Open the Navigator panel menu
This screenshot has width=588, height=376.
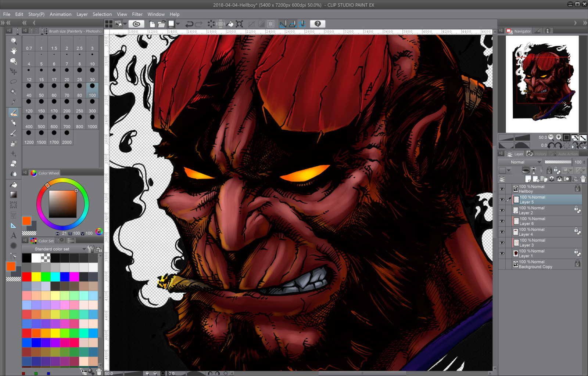(x=501, y=31)
